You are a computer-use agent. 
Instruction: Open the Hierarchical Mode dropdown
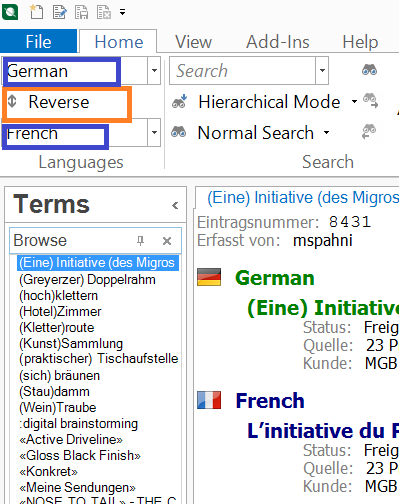[354, 101]
